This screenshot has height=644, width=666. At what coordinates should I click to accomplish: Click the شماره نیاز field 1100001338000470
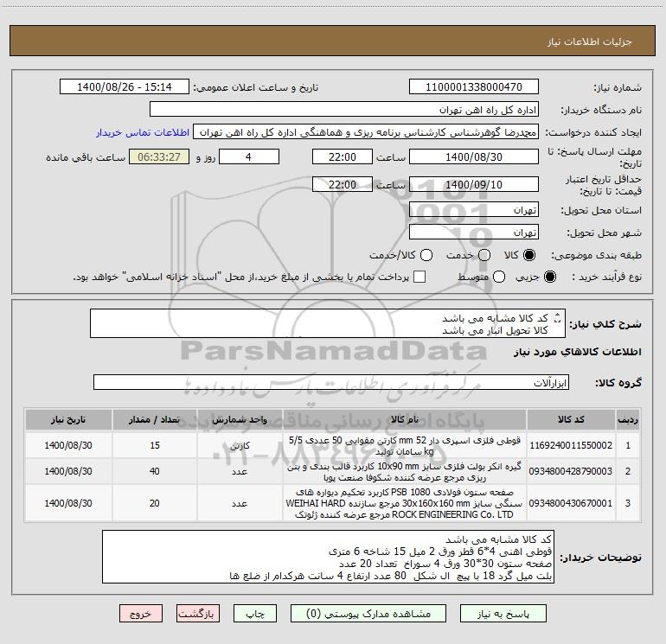[x=474, y=87]
